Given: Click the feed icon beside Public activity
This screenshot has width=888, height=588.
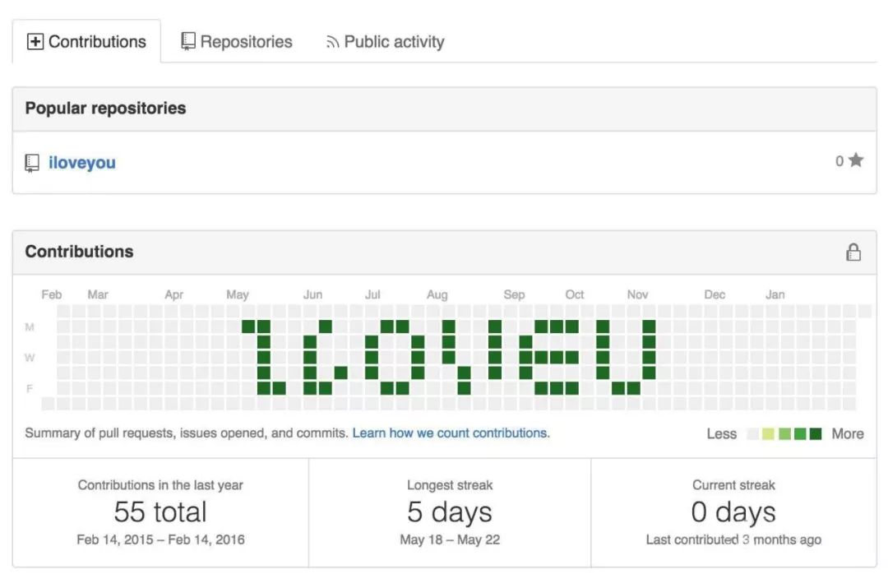Looking at the screenshot, I should pyautogui.click(x=333, y=42).
